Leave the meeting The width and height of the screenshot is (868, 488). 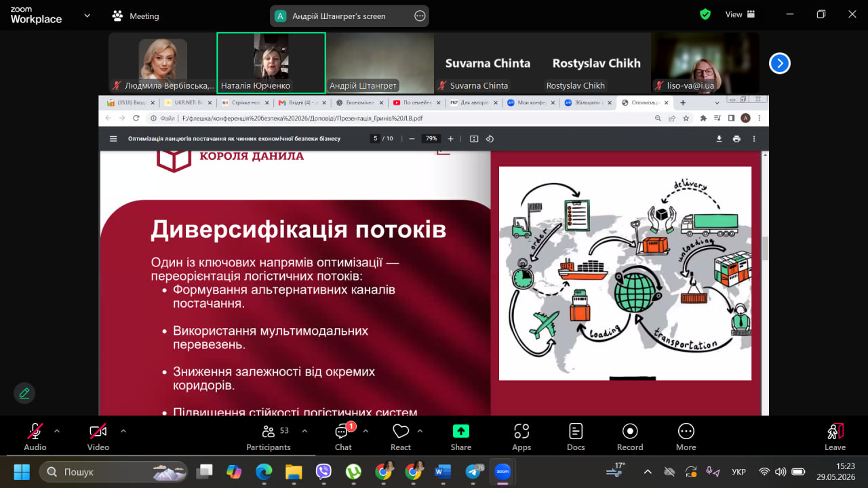point(835,437)
